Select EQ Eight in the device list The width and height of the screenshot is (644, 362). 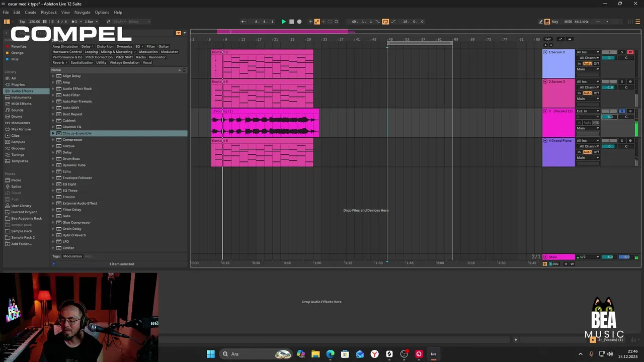pyautogui.click(x=69, y=184)
